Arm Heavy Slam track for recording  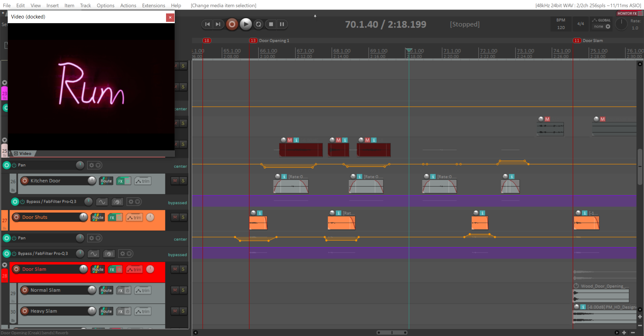tap(24, 311)
